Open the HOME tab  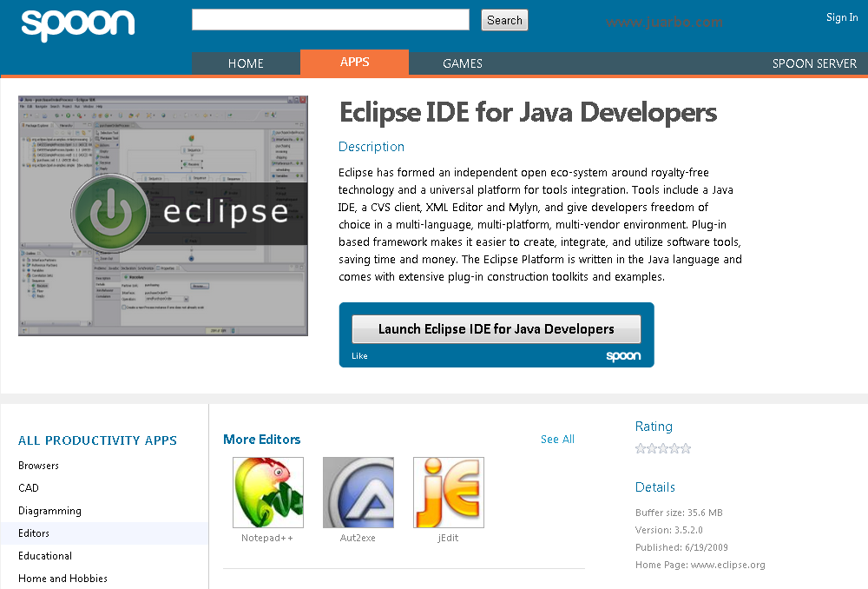[246, 63]
